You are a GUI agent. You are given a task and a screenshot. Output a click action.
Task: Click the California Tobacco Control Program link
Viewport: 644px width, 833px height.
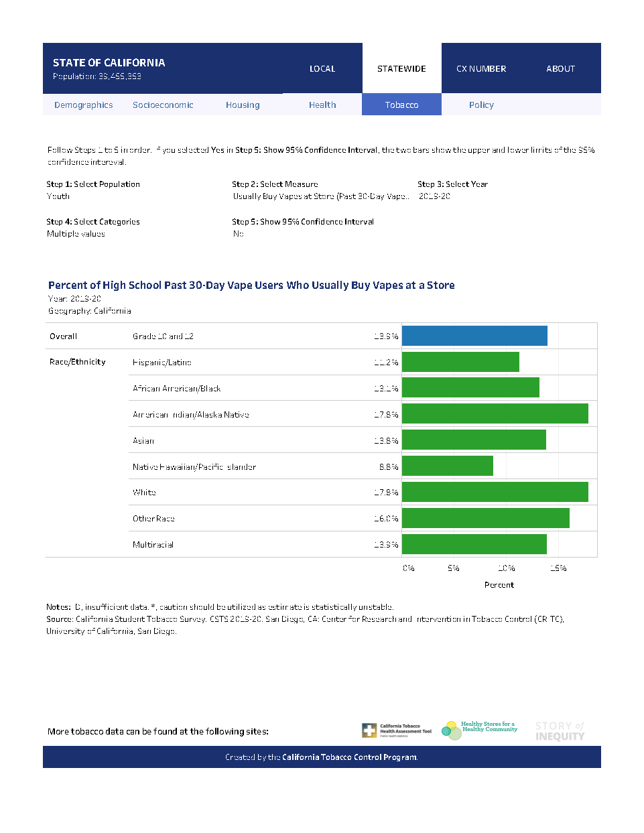tap(350, 757)
